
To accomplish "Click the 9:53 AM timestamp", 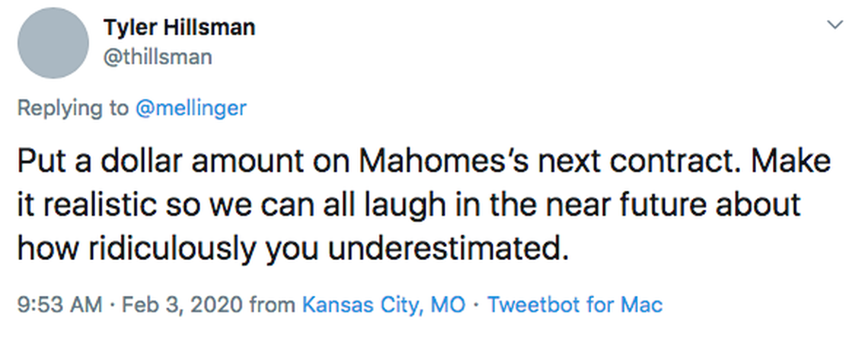I will 59,305.
